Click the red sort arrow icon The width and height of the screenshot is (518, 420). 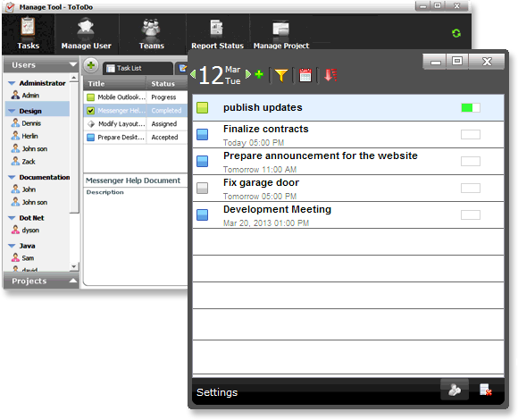point(330,75)
